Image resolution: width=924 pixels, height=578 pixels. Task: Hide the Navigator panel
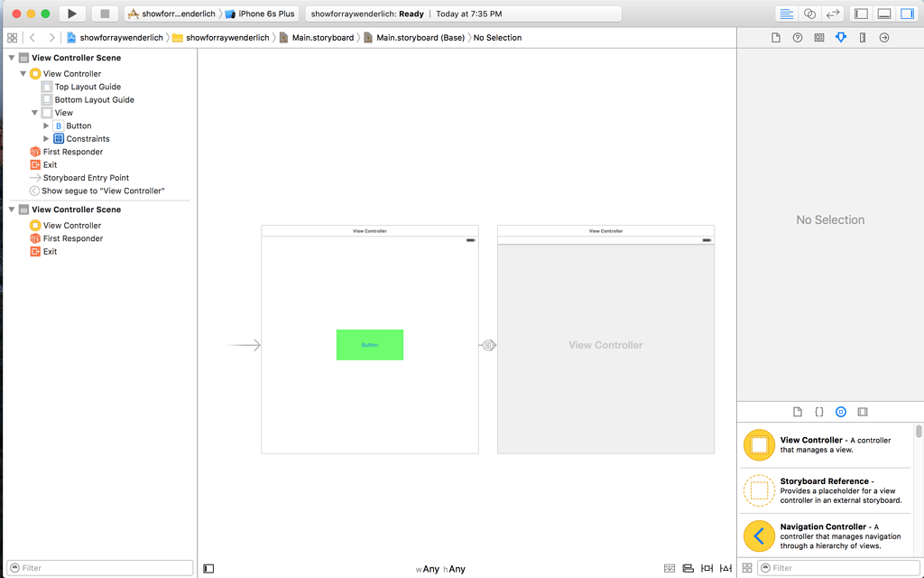(x=860, y=13)
